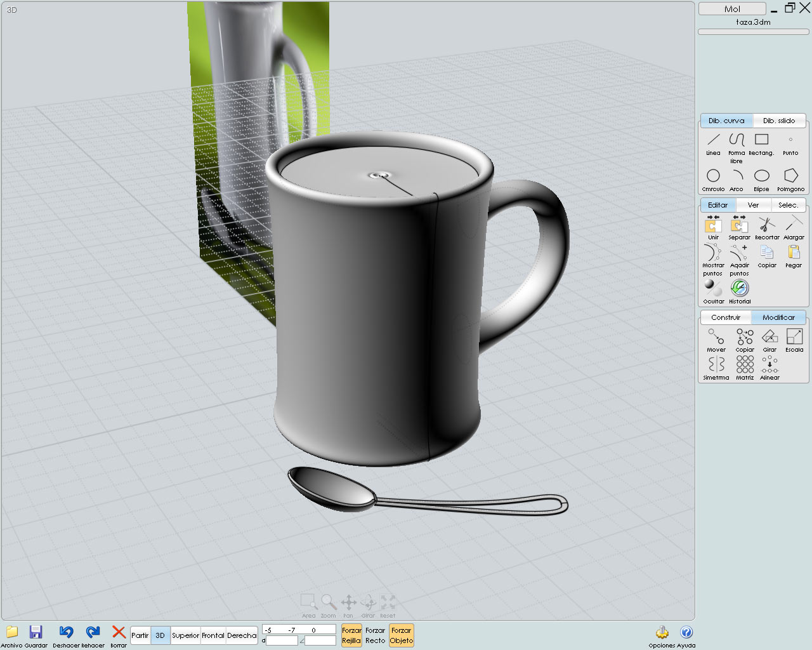The height and width of the screenshot is (650, 812).
Task: Click the angle input field
Action: (x=320, y=641)
